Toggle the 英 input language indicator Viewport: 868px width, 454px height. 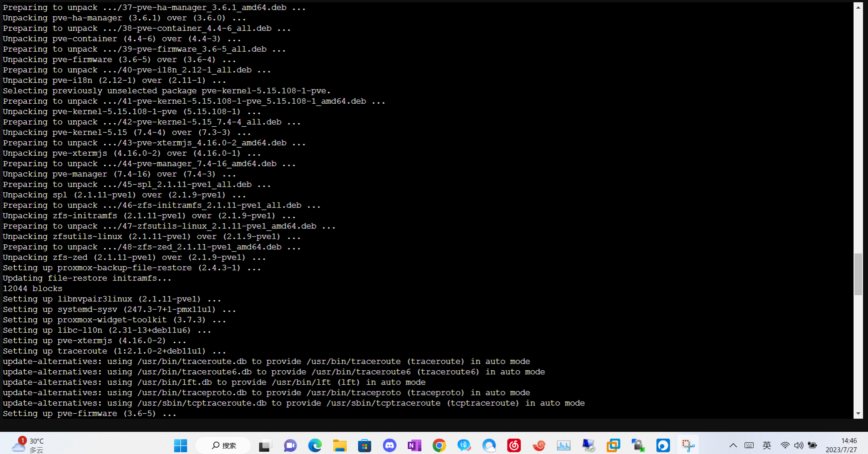(767, 445)
